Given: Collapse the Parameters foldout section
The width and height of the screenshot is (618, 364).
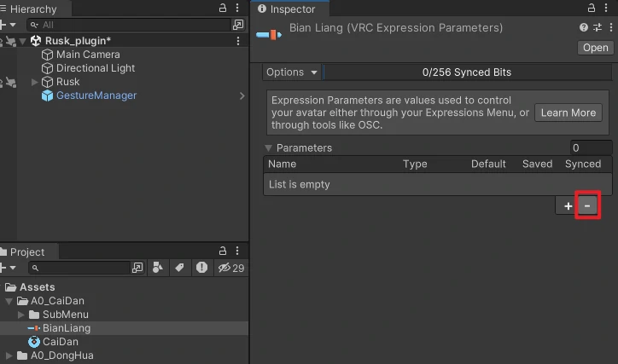Looking at the screenshot, I should pyautogui.click(x=269, y=147).
